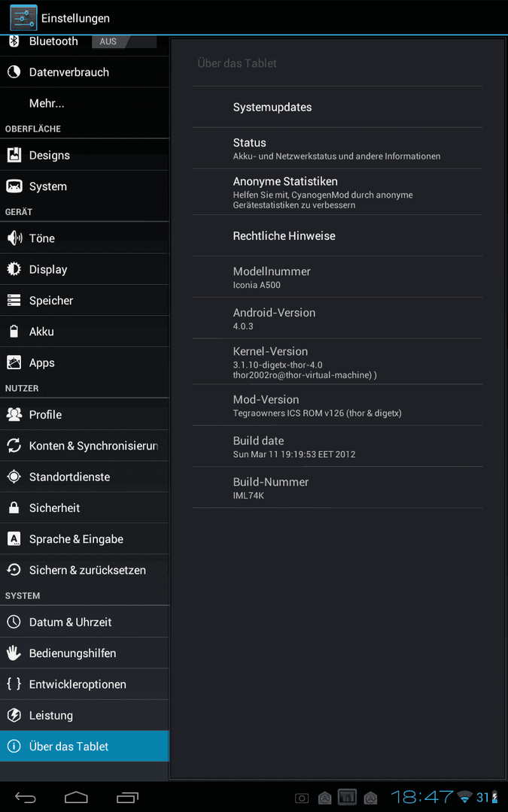Select Entwickleroptionen in the sidebar
Screen dimensions: 508x812
coord(84,684)
